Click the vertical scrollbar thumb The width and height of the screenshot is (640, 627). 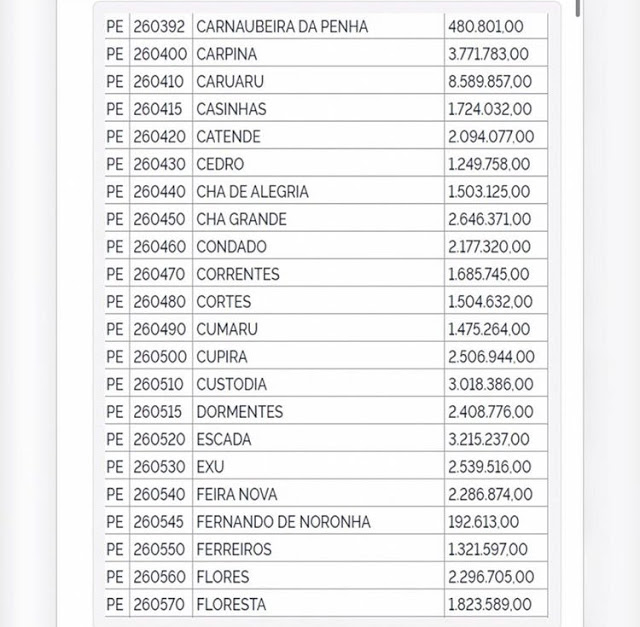pos(578,8)
